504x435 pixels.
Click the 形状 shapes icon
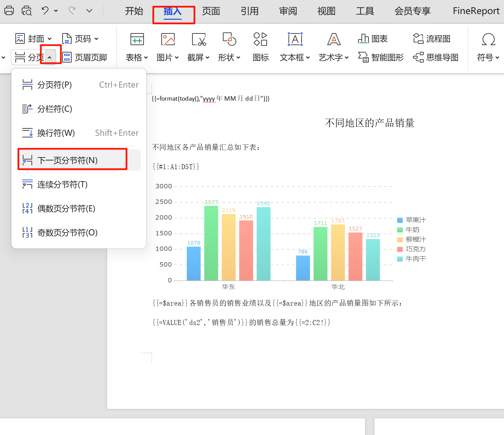(x=229, y=40)
